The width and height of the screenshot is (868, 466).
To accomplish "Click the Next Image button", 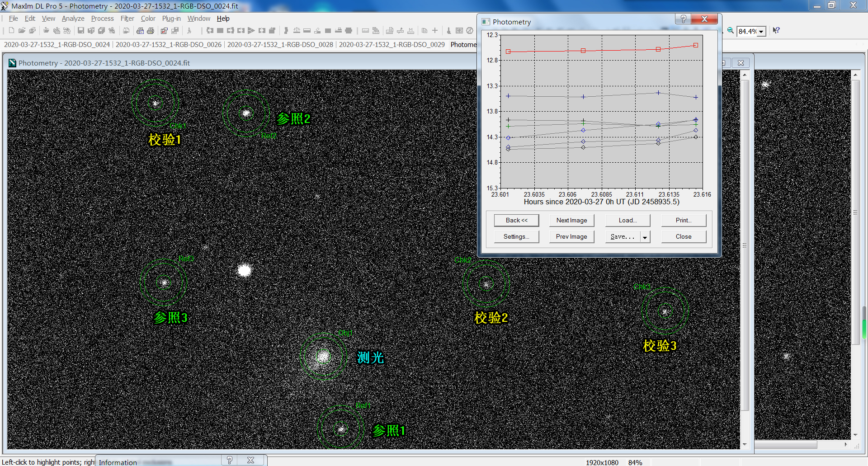I will tap(572, 220).
